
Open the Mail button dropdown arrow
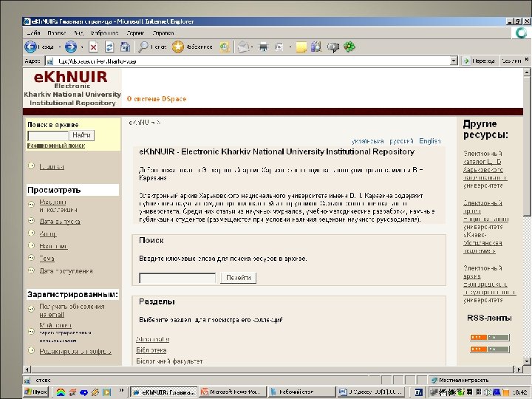pos(252,47)
